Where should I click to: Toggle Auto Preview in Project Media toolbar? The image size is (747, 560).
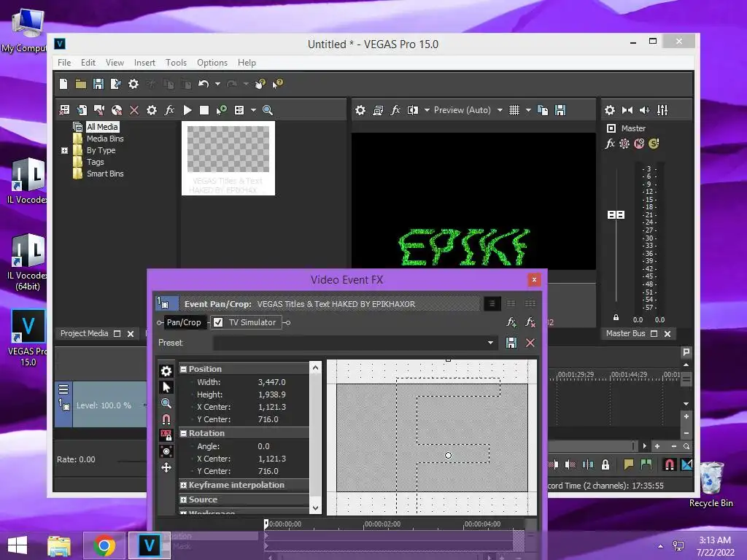222,111
